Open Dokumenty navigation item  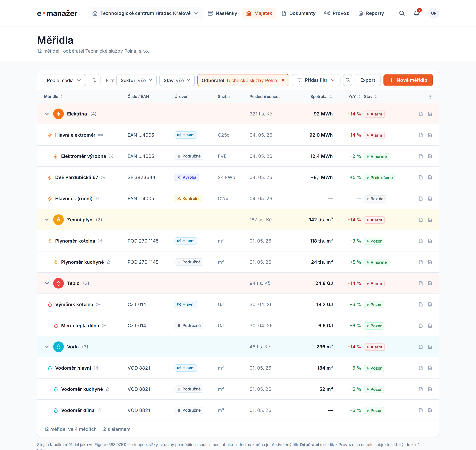pyautogui.click(x=299, y=13)
